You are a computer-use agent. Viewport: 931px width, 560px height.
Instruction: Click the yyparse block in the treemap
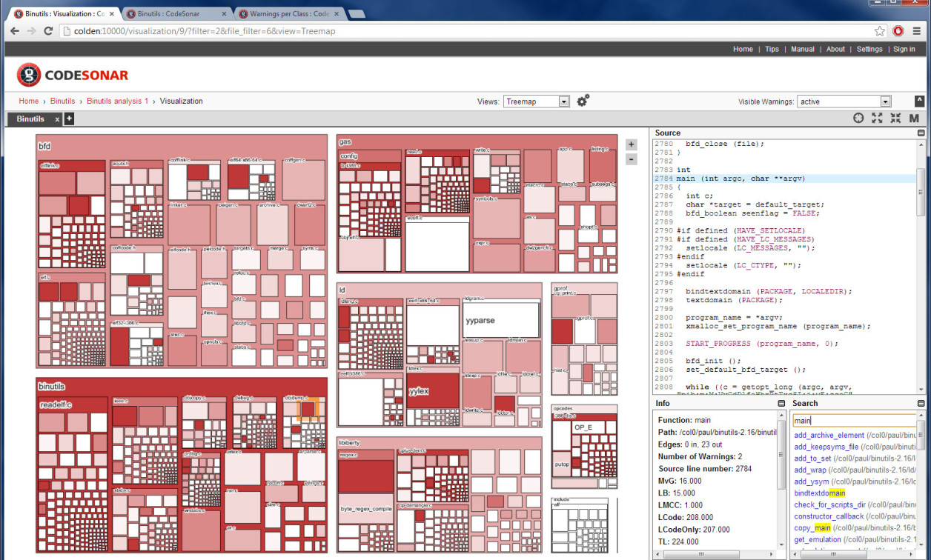500,320
